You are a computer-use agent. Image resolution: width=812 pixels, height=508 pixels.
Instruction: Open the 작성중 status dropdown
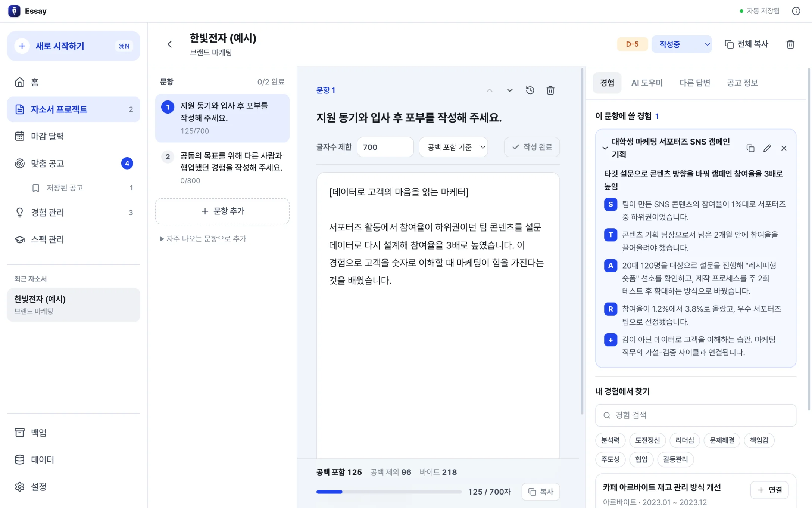click(682, 44)
